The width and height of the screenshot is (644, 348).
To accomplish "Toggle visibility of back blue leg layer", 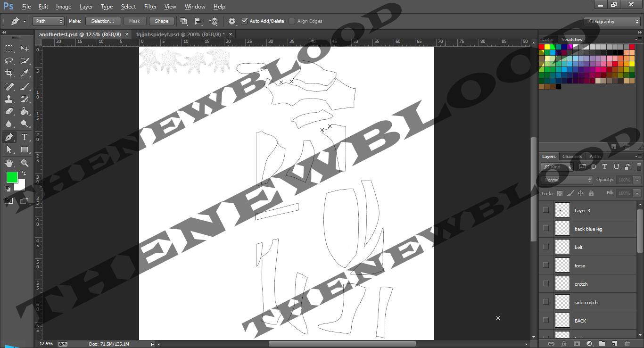I will (x=546, y=229).
